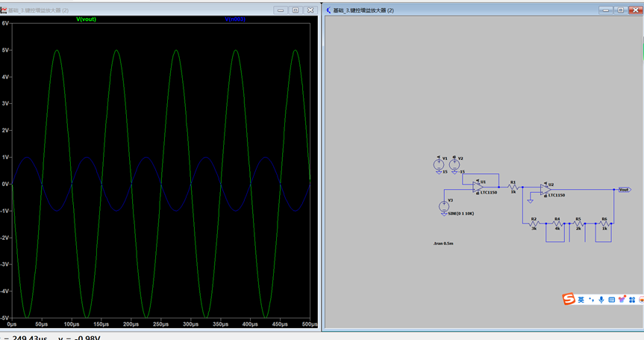Click the .tran 0.5m directive text
The height and width of the screenshot is (340, 644).
coord(443,244)
